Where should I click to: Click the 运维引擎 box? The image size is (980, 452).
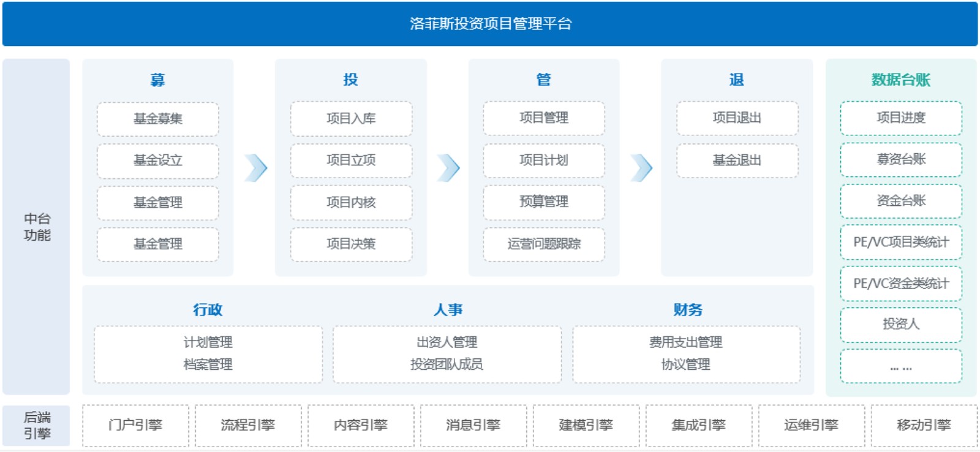812,425
